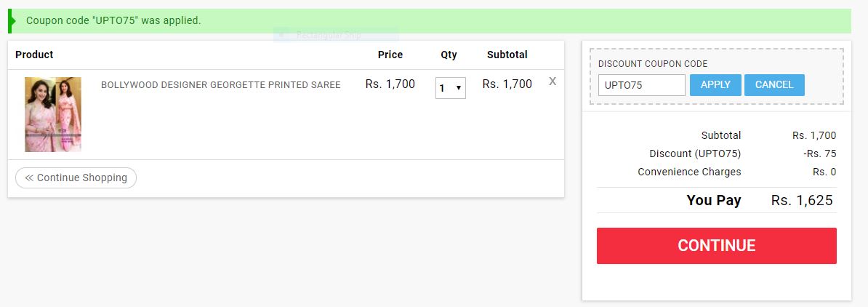Click the Convenience Charges label
The image size is (868, 307).
tap(689, 172)
